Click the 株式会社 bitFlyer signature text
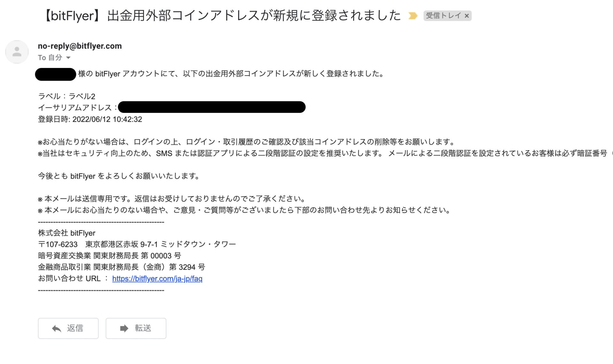 [67, 233]
